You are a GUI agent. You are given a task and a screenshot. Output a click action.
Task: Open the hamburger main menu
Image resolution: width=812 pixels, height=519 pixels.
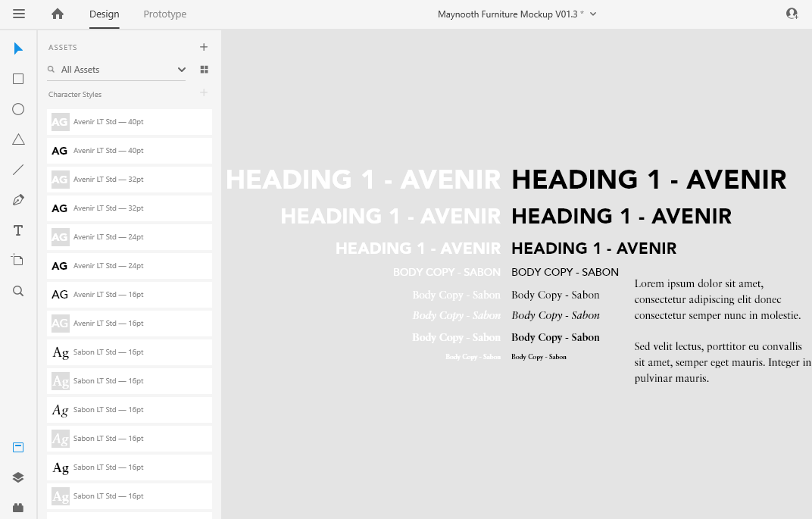pyautogui.click(x=19, y=14)
